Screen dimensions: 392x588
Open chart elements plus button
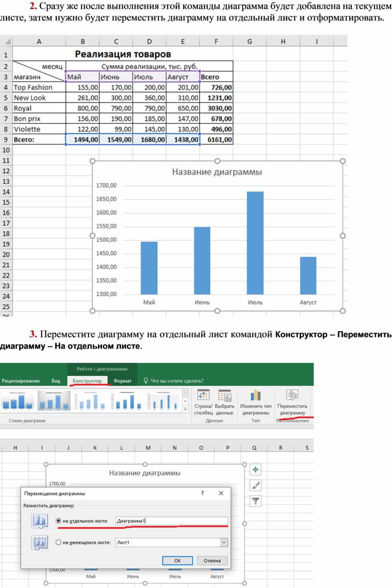click(x=256, y=470)
